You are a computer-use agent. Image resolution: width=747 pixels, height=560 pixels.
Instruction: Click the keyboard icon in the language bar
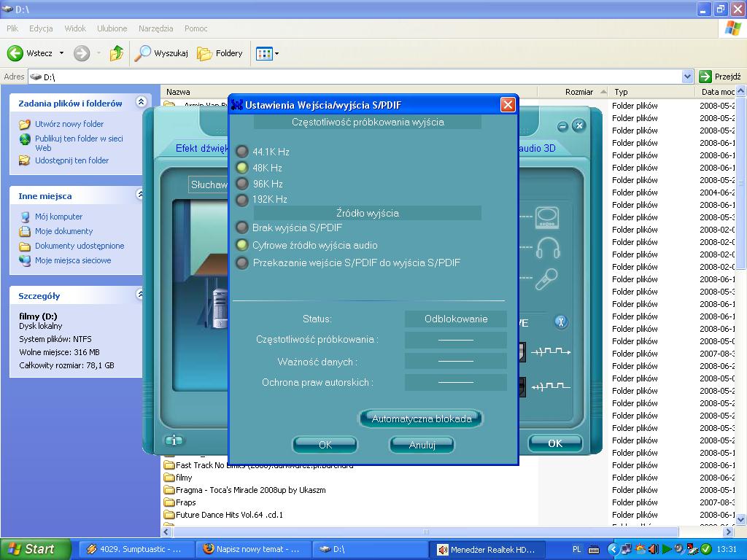(x=594, y=550)
